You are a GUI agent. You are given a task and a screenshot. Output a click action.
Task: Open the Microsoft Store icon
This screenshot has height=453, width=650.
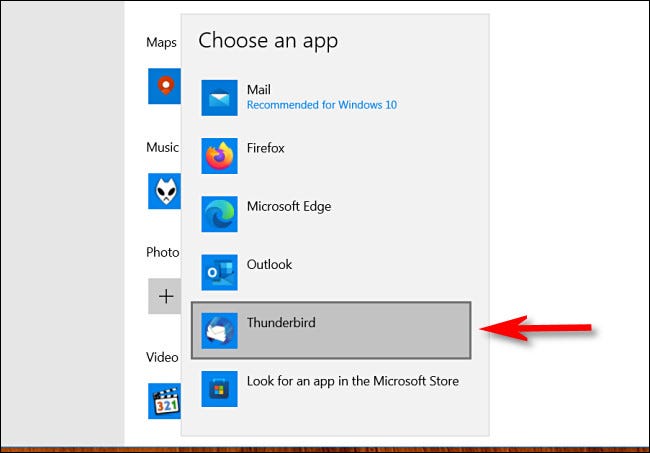[219, 389]
